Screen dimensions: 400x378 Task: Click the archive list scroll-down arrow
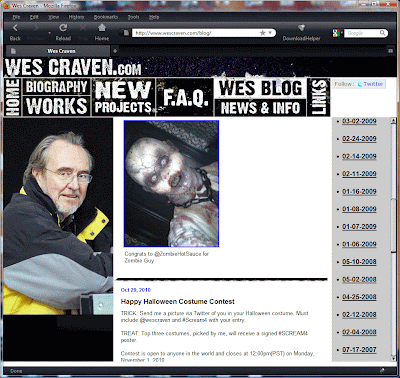[393, 358]
